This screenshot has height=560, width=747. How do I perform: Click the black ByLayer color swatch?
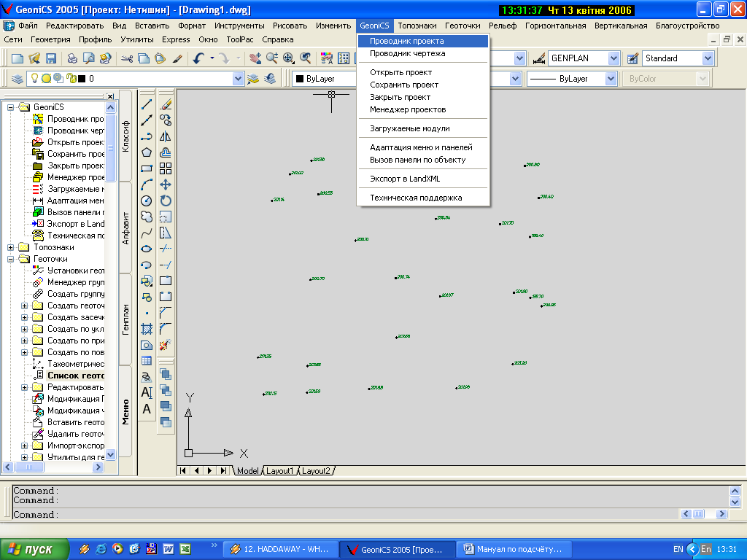pyautogui.click(x=300, y=79)
